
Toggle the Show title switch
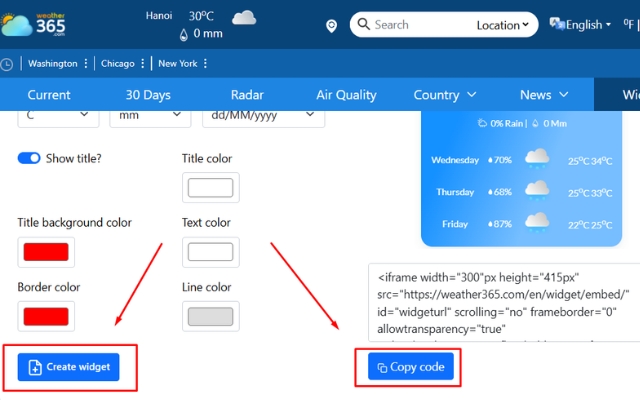(29, 158)
